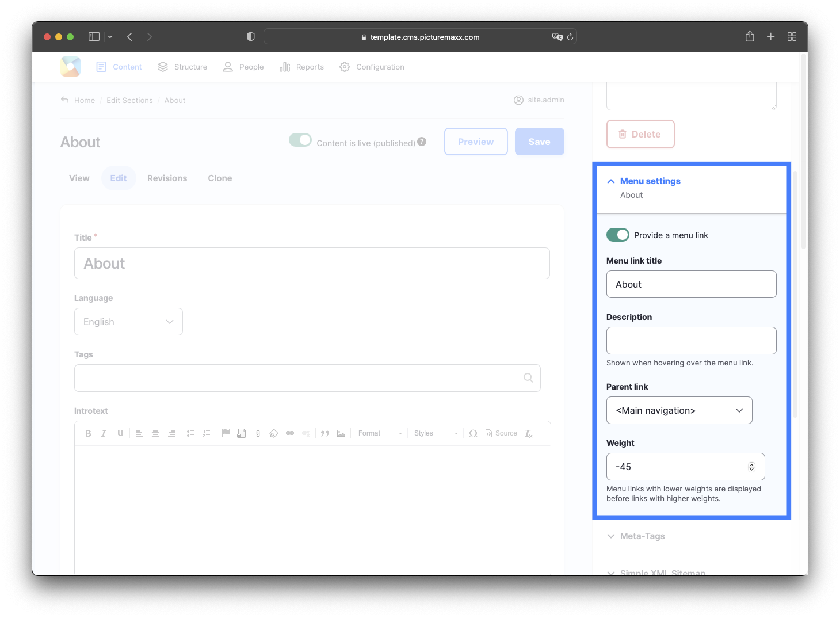Remove formatting using the Tx icon
Viewport: 840px width, 618px height.
[x=528, y=433]
